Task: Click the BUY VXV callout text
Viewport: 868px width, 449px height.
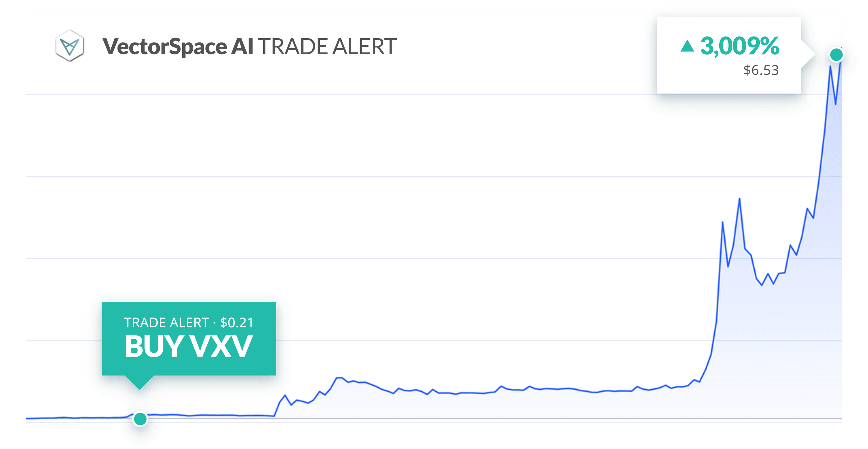Action: [x=188, y=347]
